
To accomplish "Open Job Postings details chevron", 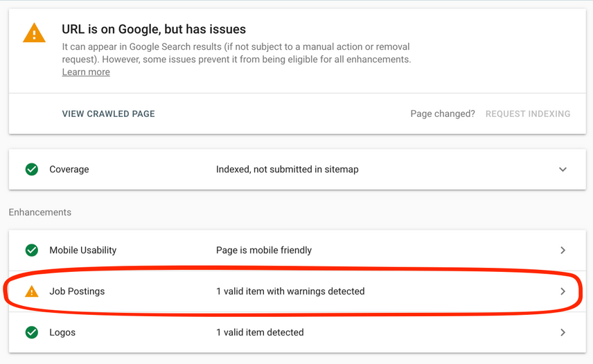I will pyautogui.click(x=563, y=291).
